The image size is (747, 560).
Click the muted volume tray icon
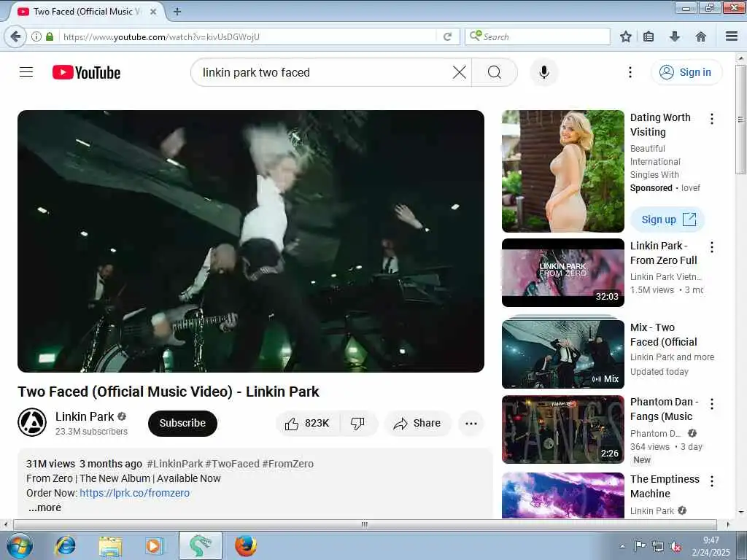[x=676, y=547]
